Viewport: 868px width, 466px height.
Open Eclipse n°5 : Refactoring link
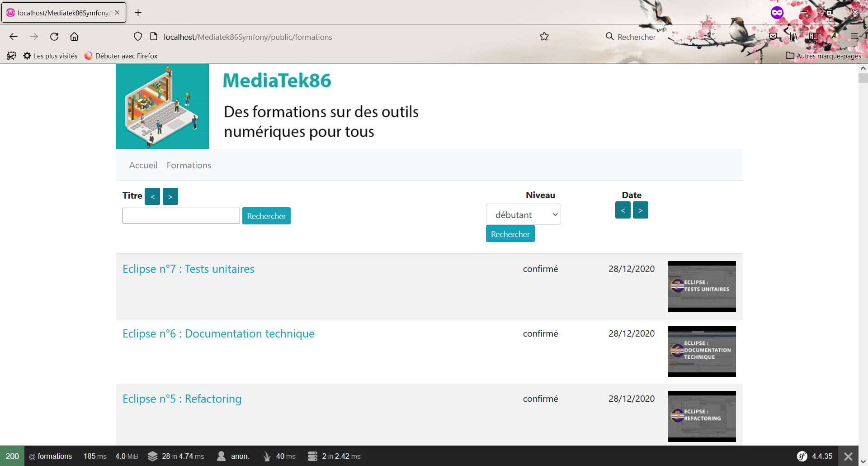(182, 399)
